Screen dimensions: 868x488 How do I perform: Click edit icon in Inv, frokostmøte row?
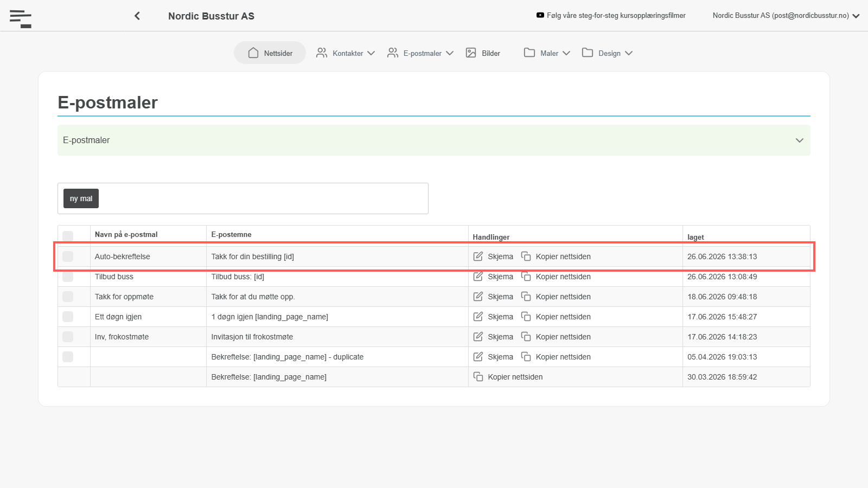pyautogui.click(x=478, y=337)
